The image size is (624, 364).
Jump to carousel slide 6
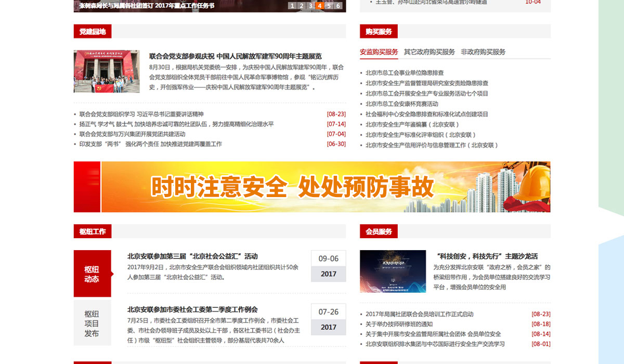tap(338, 6)
